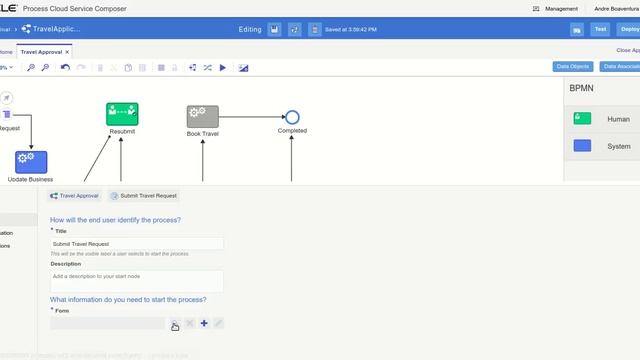Click the play icon in toolbar

click(x=223, y=68)
